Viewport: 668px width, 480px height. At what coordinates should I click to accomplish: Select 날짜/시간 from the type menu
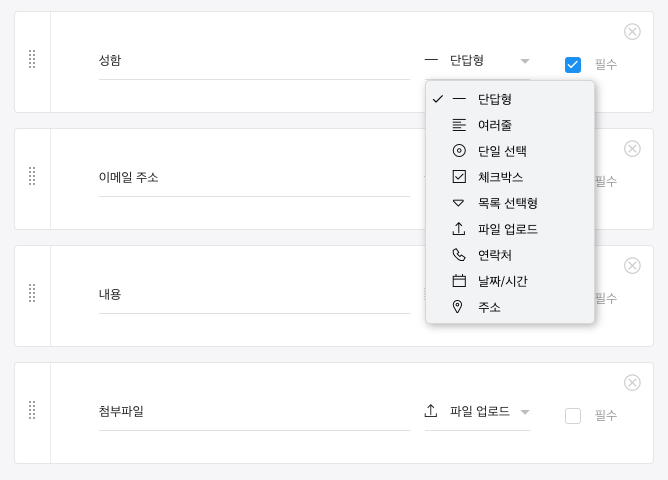click(x=502, y=281)
